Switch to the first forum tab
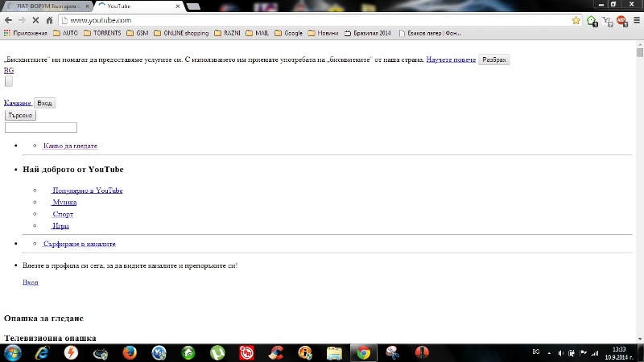 click(47, 6)
